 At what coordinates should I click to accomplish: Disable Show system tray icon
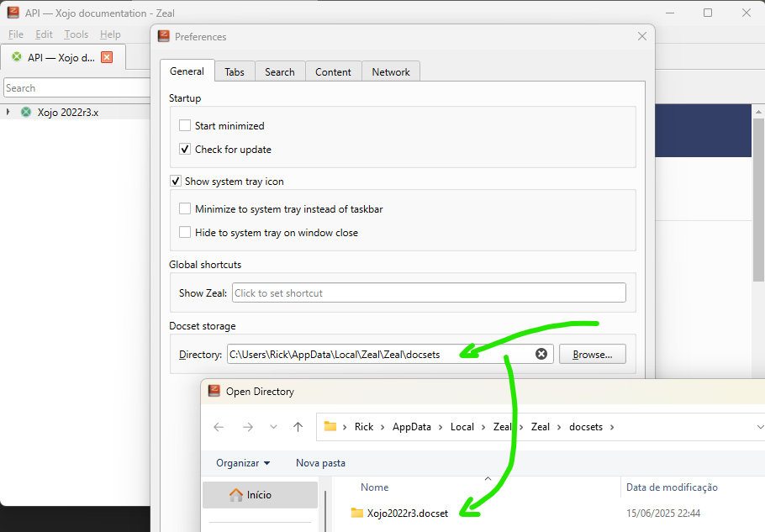point(176,181)
